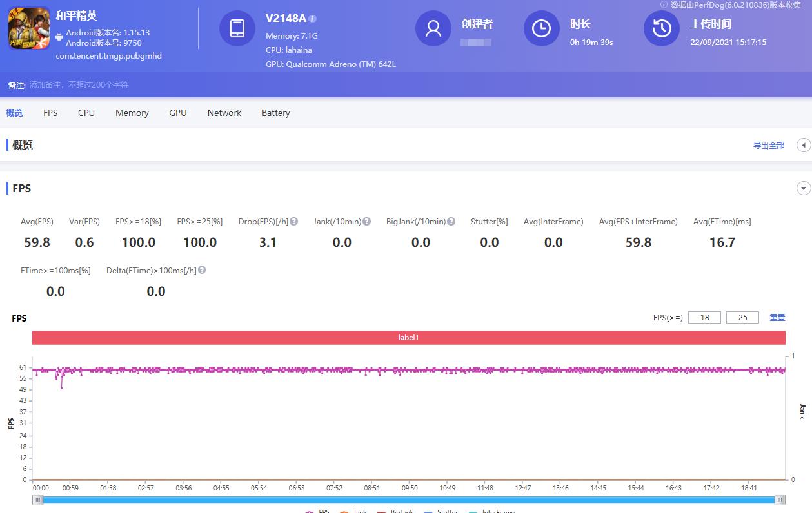Collapse the FPS section with the arrow

(x=803, y=189)
